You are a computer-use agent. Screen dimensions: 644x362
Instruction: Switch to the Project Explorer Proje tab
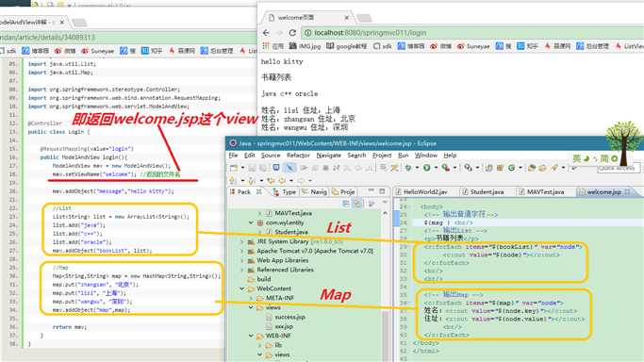click(343, 191)
